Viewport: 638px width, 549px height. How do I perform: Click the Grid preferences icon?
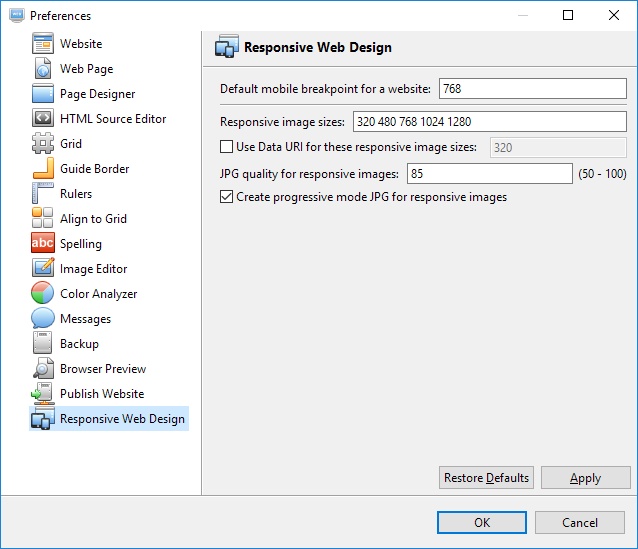click(x=43, y=143)
